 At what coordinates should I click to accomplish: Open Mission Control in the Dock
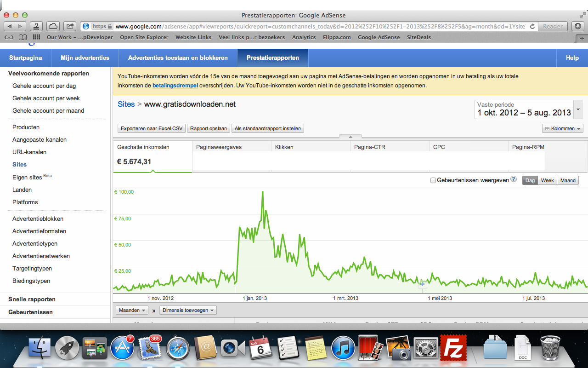95,348
